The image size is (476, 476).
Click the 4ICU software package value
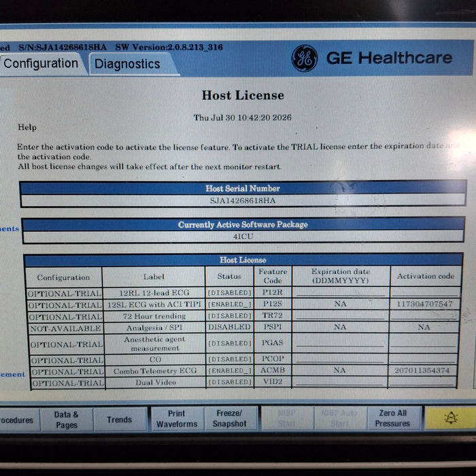pyautogui.click(x=243, y=237)
